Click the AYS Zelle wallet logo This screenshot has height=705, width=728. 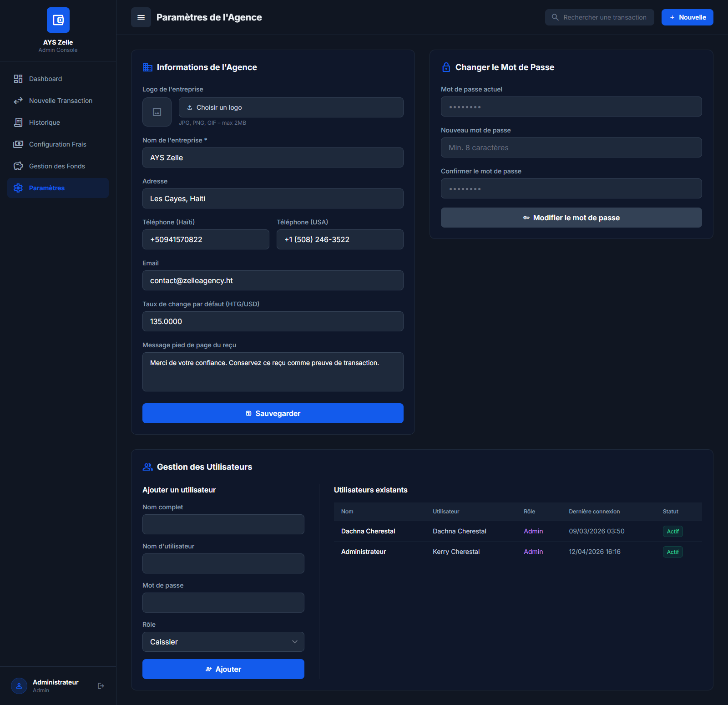tap(58, 20)
